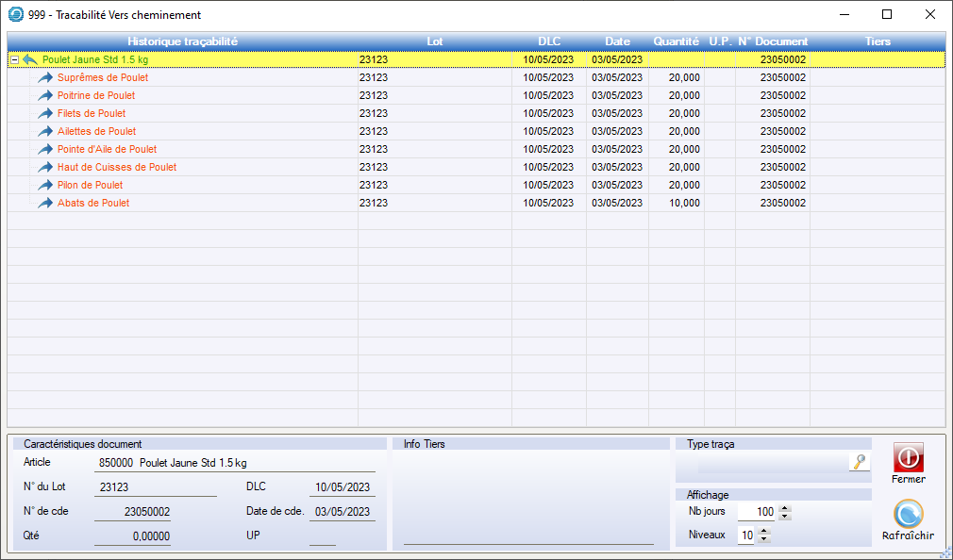This screenshot has width=953, height=560.
Task: Click arrow icon beside Abats de Poulet
Action: 45,203
